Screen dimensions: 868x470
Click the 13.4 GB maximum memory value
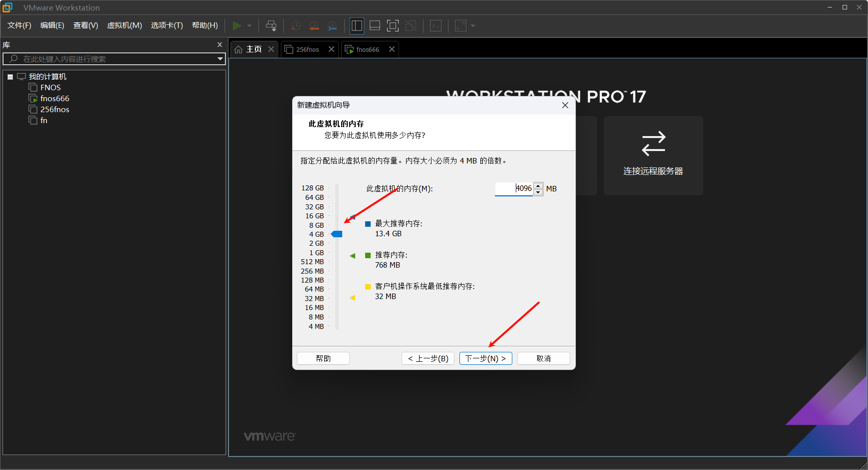[x=388, y=234]
